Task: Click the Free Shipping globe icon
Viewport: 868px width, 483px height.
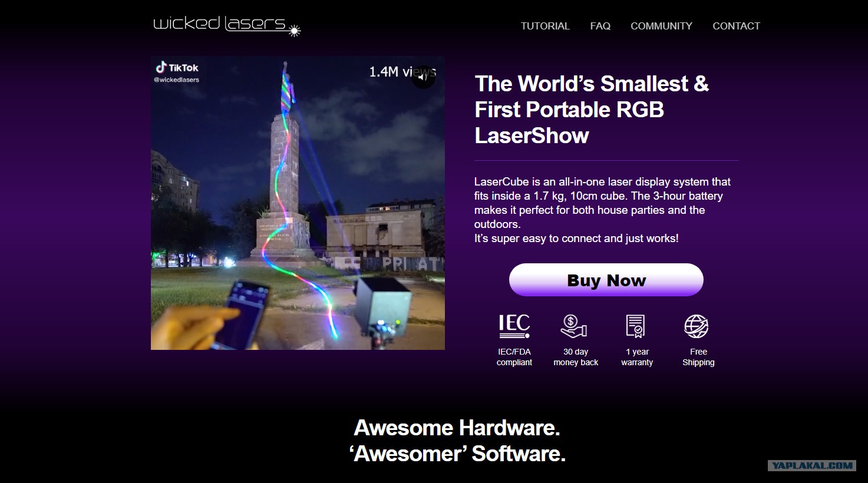Action: point(697,326)
